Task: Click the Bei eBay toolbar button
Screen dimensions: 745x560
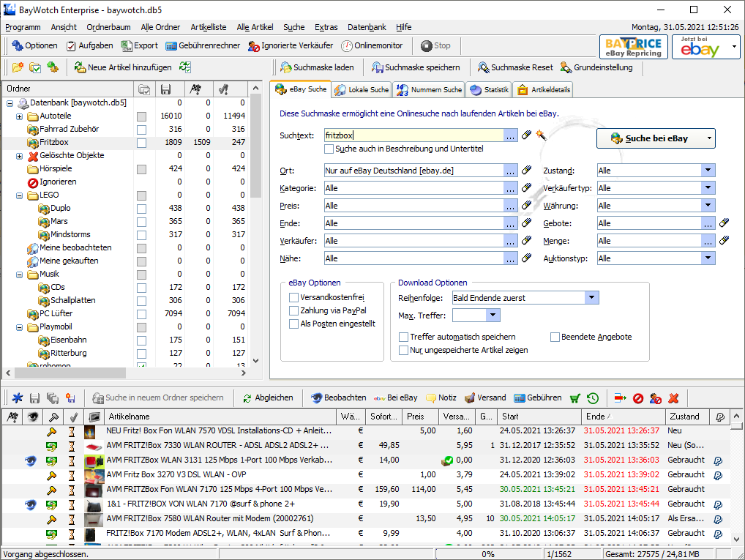Action: point(395,398)
